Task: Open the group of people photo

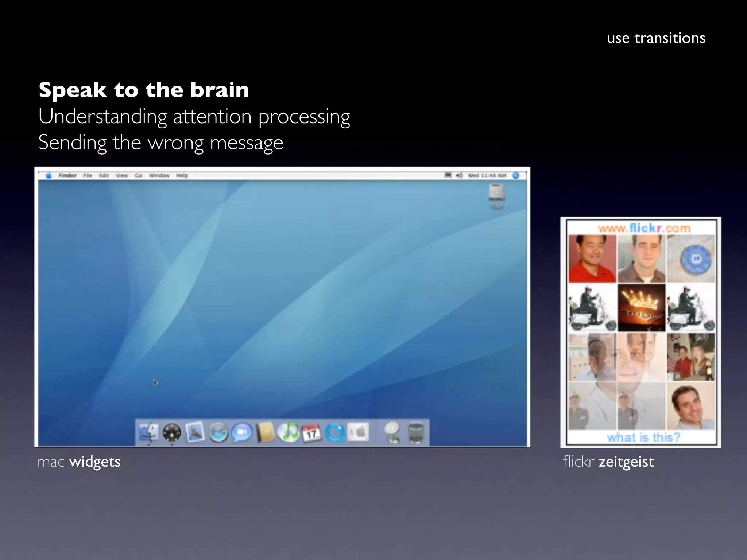Action: click(x=691, y=357)
